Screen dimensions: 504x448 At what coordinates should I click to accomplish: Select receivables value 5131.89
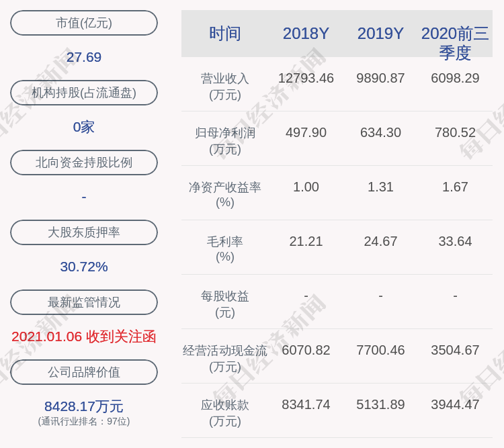tap(380, 404)
